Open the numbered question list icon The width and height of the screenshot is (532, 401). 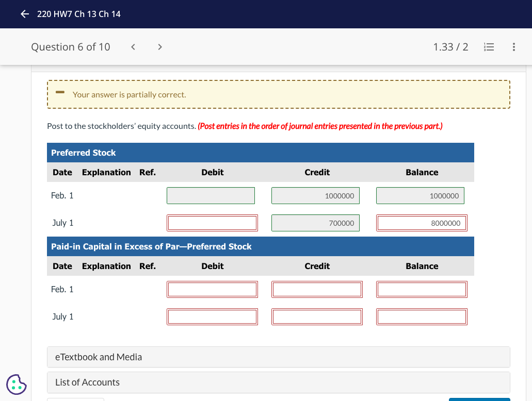pos(489,46)
